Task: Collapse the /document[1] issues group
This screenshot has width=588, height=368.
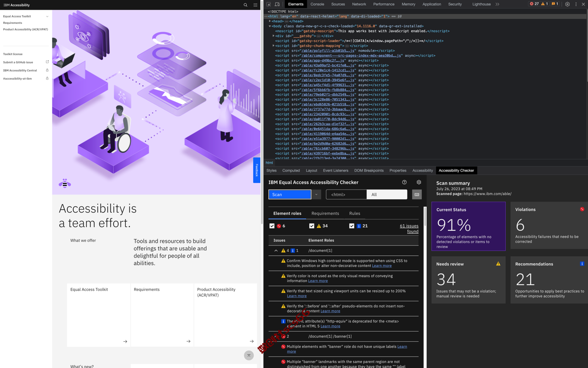Action: pyautogui.click(x=276, y=251)
